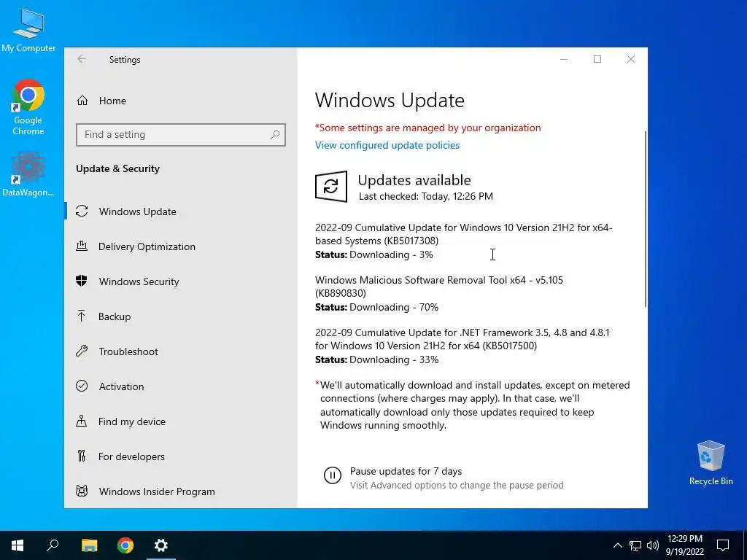
Task: Click the Activation checkmark circle icon
Action: (x=82, y=386)
